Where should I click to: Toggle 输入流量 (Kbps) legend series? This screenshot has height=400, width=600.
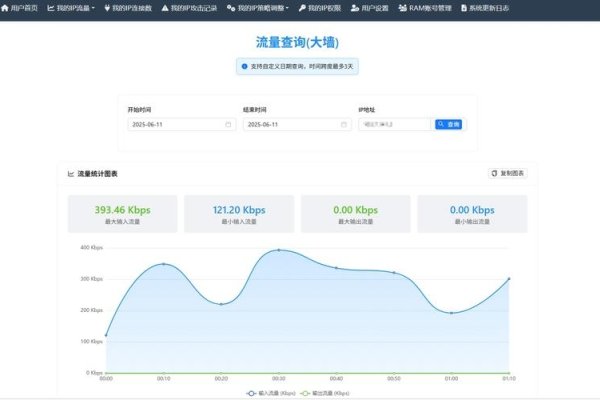pyautogui.click(x=271, y=393)
